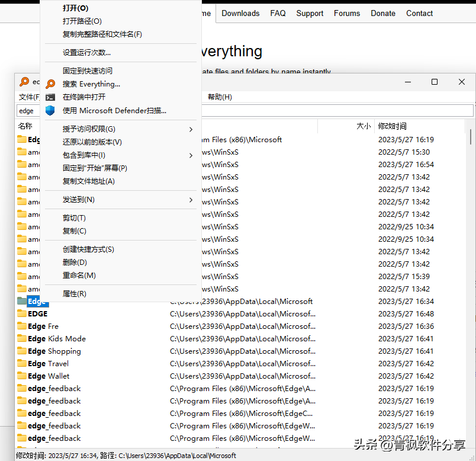Click folder icon of Edge Travel
The width and height of the screenshot is (476, 461).
tap(22, 363)
